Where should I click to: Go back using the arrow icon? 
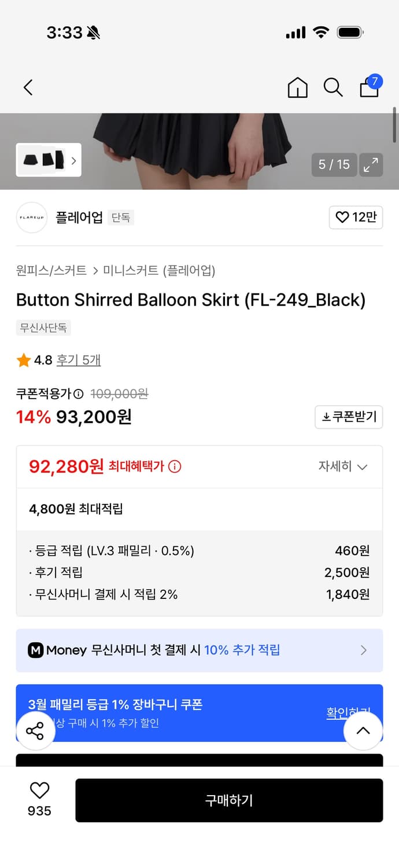pyautogui.click(x=28, y=87)
